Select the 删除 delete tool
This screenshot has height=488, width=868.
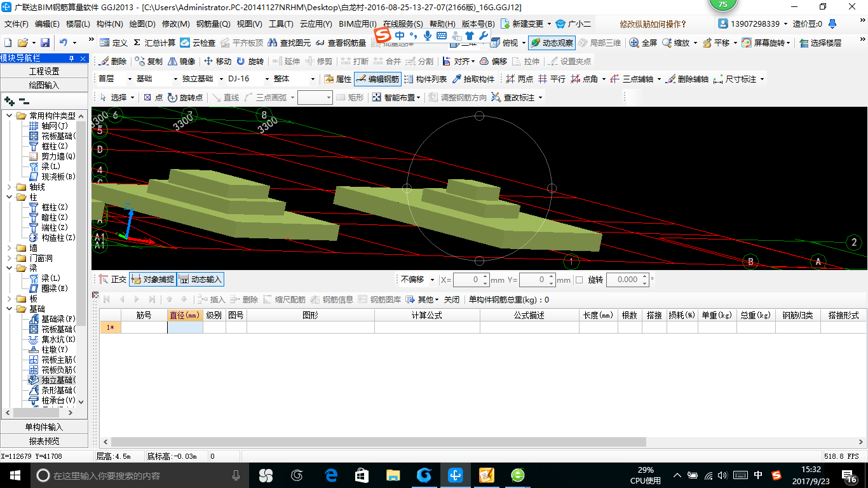pyautogui.click(x=114, y=61)
